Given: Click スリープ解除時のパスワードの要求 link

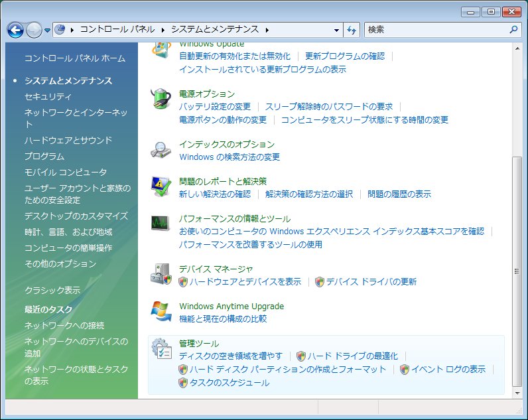Looking at the screenshot, I should point(329,106).
